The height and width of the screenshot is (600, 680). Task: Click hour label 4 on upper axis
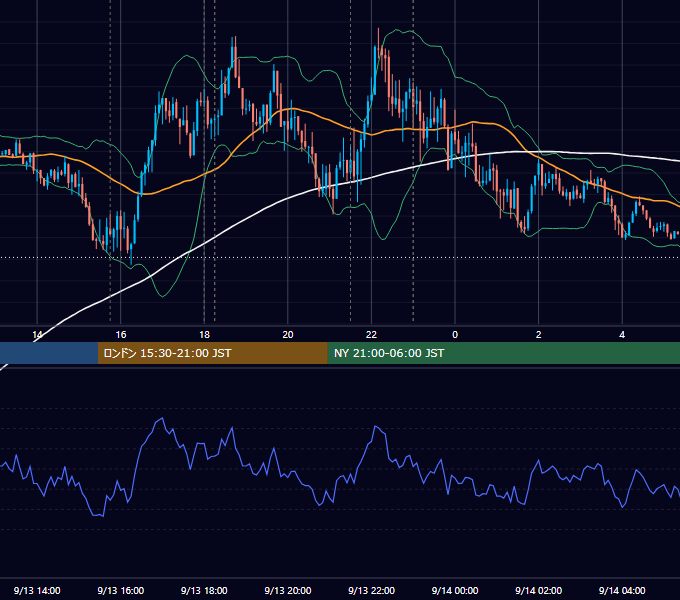click(x=622, y=335)
